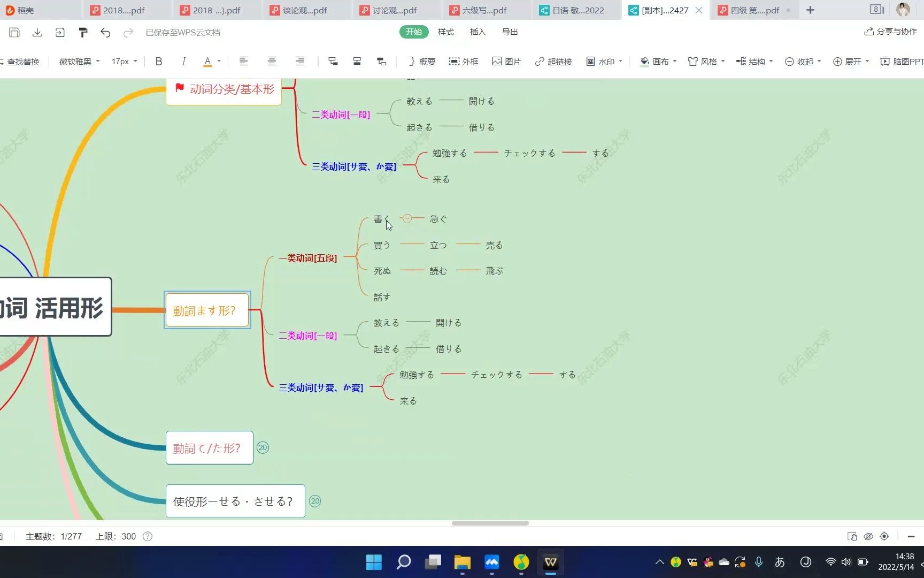Click the 查找替换 find and replace button

(22, 61)
